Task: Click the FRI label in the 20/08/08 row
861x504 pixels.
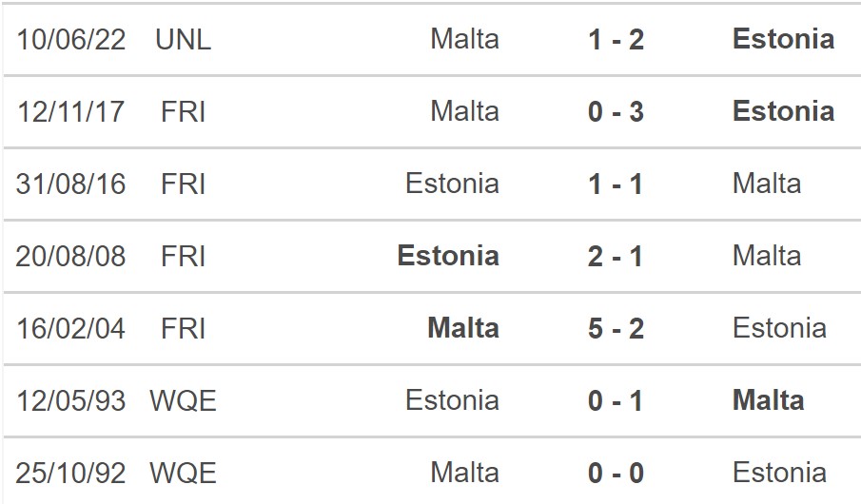Action: point(184,256)
